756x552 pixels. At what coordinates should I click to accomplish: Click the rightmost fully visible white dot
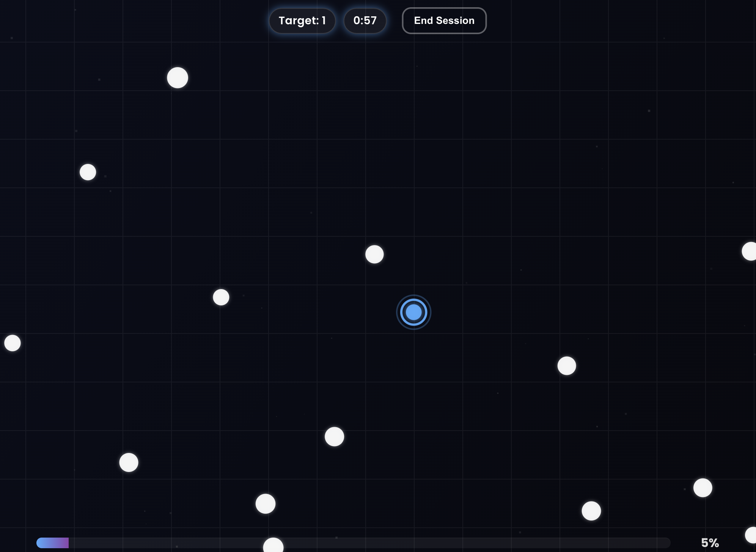point(703,488)
